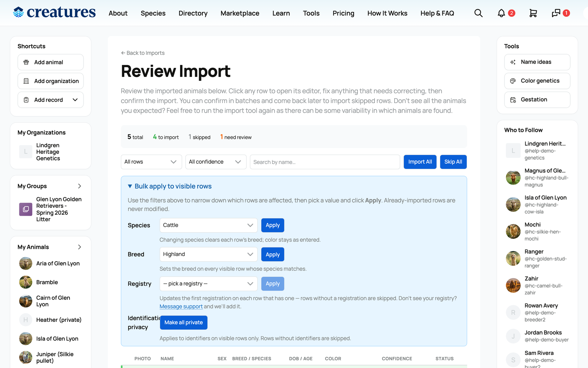Click the disabled Registry Apply button
The width and height of the screenshot is (588, 368).
pyautogui.click(x=273, y=284)
